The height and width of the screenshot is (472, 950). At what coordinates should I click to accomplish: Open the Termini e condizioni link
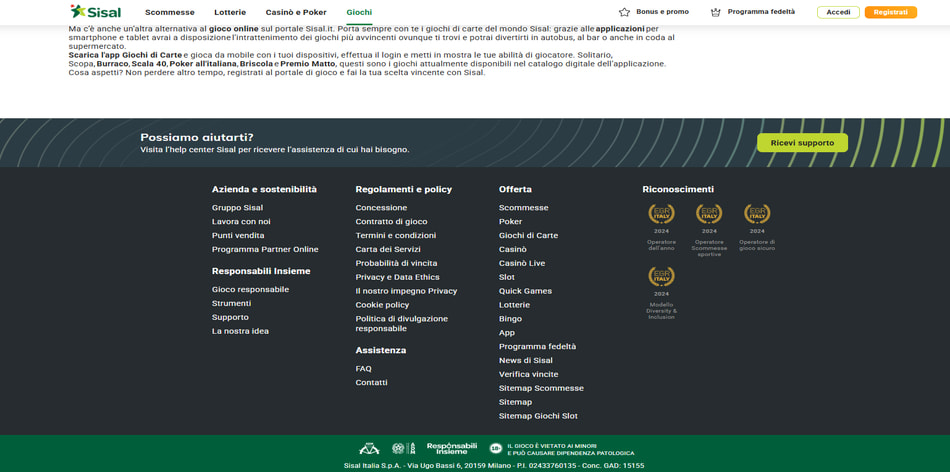(x=396, y=236)
